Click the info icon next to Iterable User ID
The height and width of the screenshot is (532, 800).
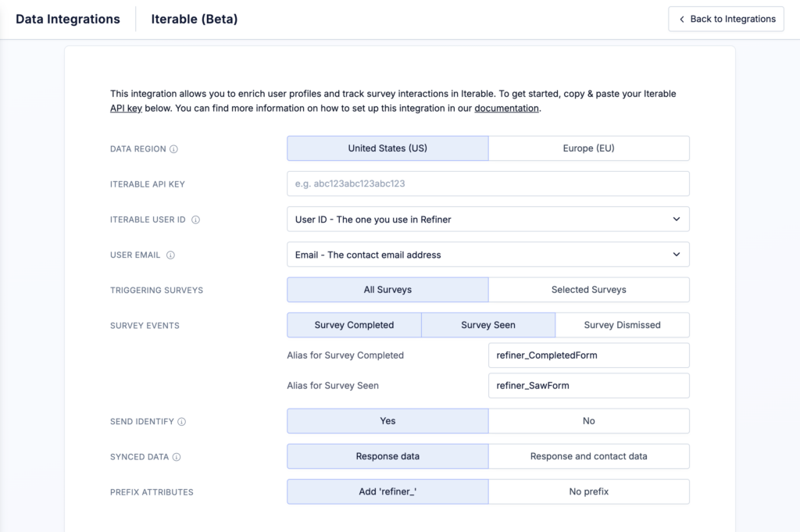click(x=196, y=220)
